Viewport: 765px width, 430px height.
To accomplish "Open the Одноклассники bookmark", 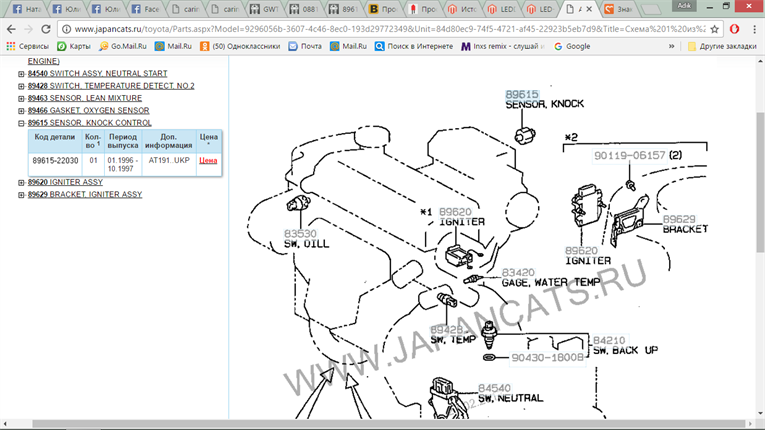I will coord(232,46).
